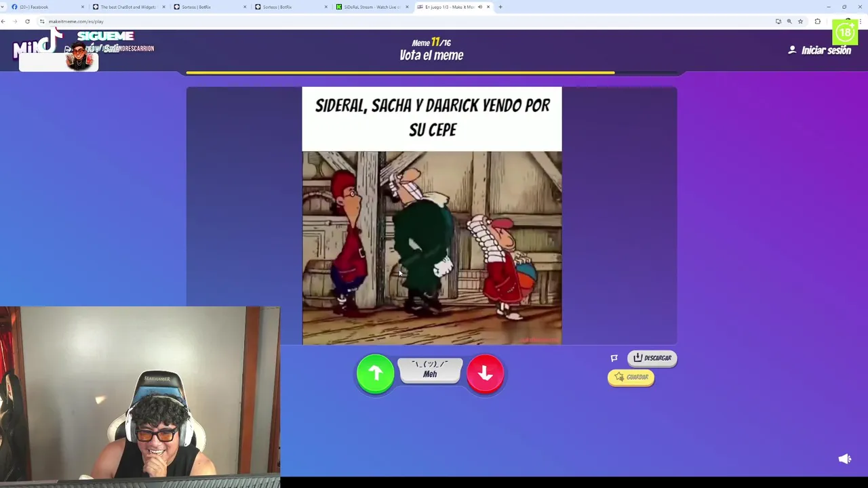This screenshot has width=868, height=488.
Task: Click the 'Vota el meme' heading
Action: (x=431, y=56)
